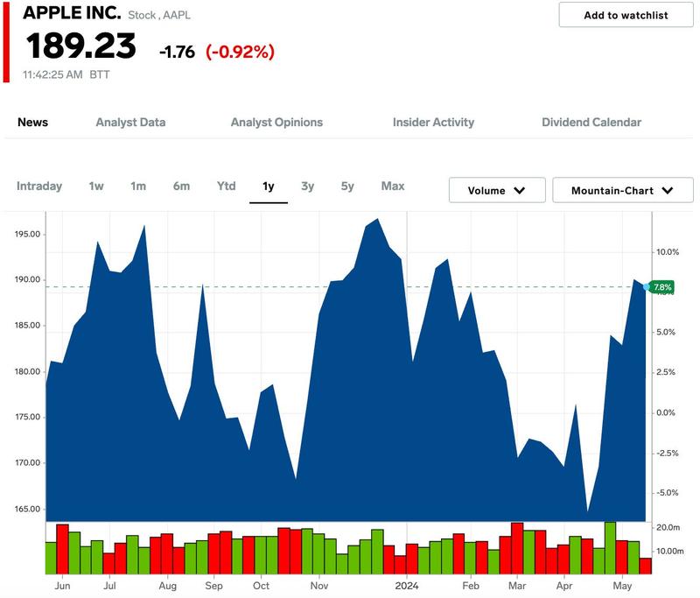Select the Insider Activity tab
Viewport: 700px width, 598px height.
433,122
